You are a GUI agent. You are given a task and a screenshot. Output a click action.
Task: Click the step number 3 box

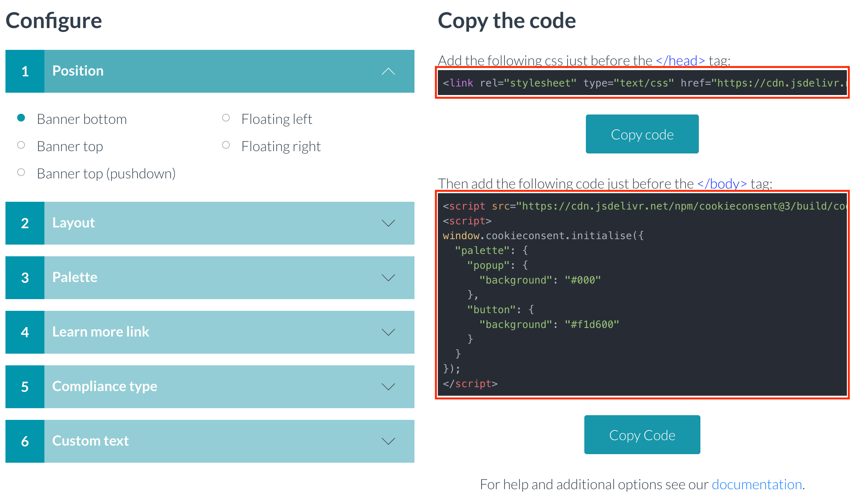coord(25,278)
